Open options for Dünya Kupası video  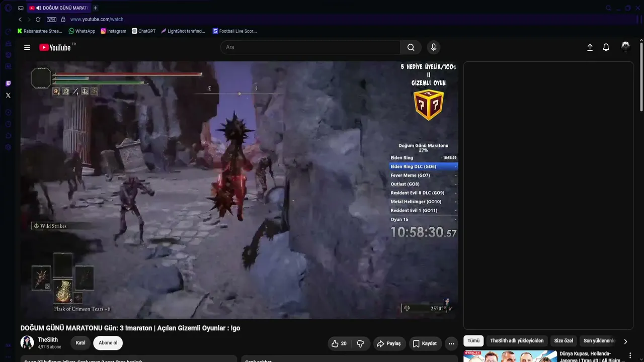pos(630,355)
